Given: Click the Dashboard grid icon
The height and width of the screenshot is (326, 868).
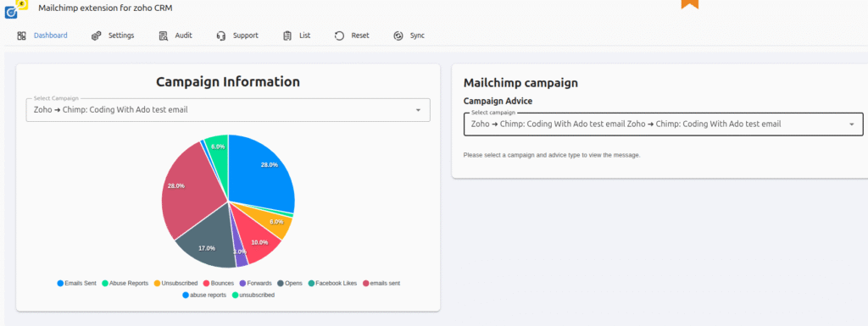Looking at the screenshot, I should click(21, 36).
